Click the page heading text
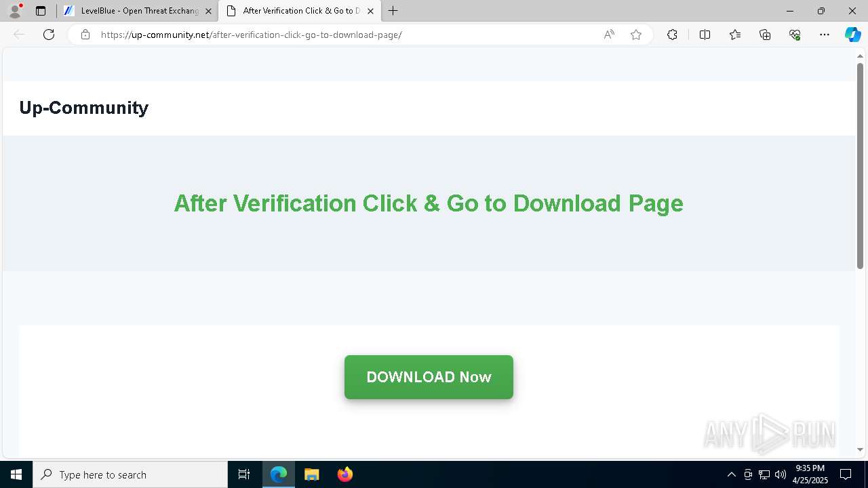The height and width of the screenshot is (488, 868). pyautogui.click(x=429, y=203)
